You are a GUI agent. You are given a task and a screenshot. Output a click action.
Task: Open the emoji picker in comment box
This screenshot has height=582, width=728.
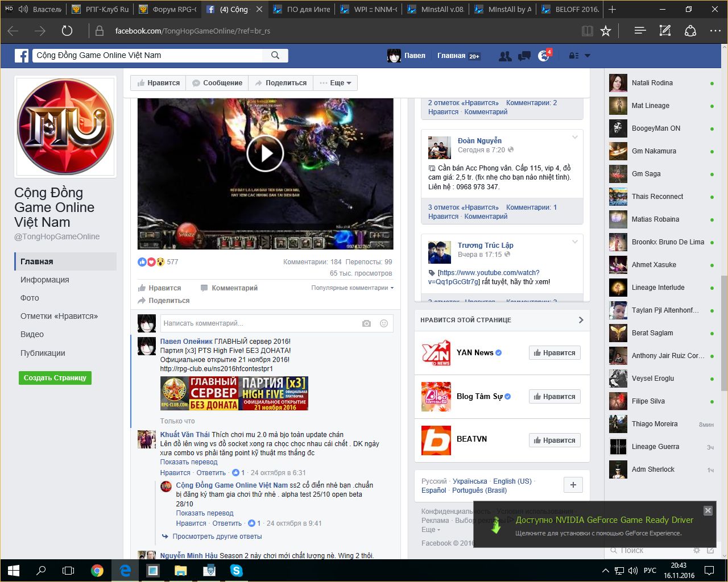pos(384,323)
